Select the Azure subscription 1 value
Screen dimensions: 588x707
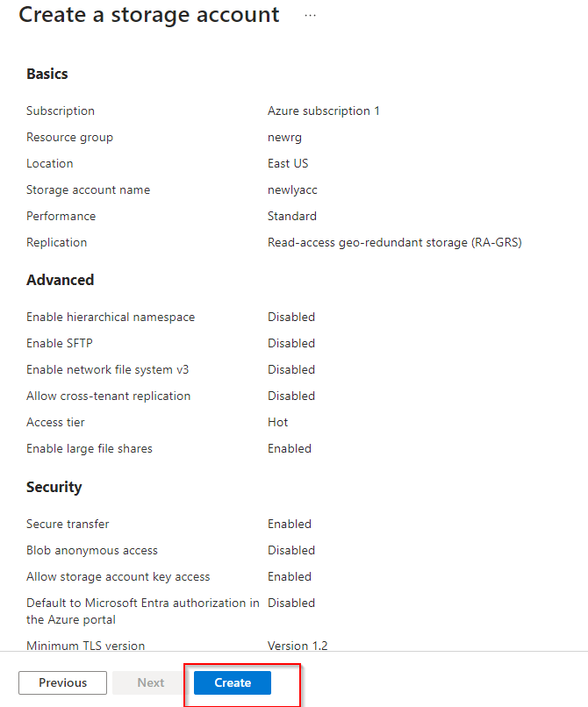pos(324,111)
